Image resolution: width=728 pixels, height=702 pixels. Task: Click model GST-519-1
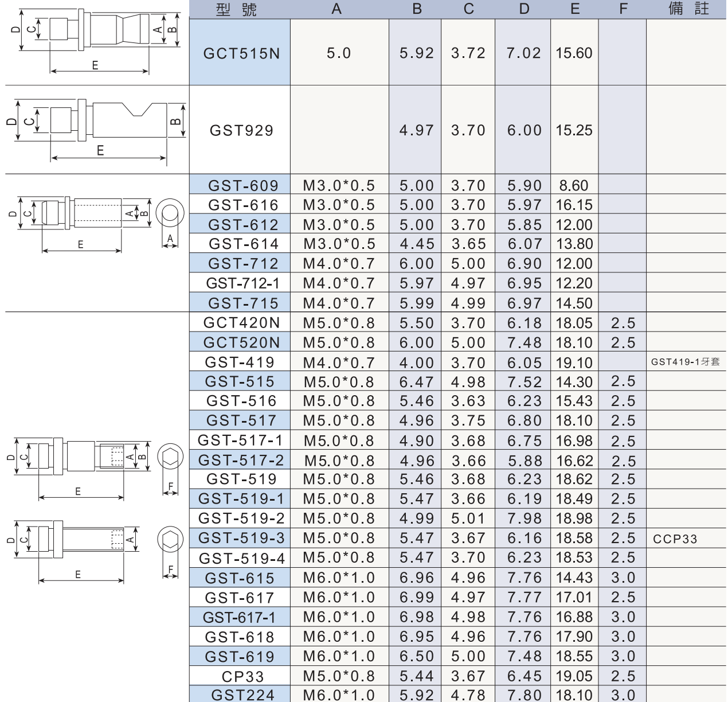click(241, 498)
